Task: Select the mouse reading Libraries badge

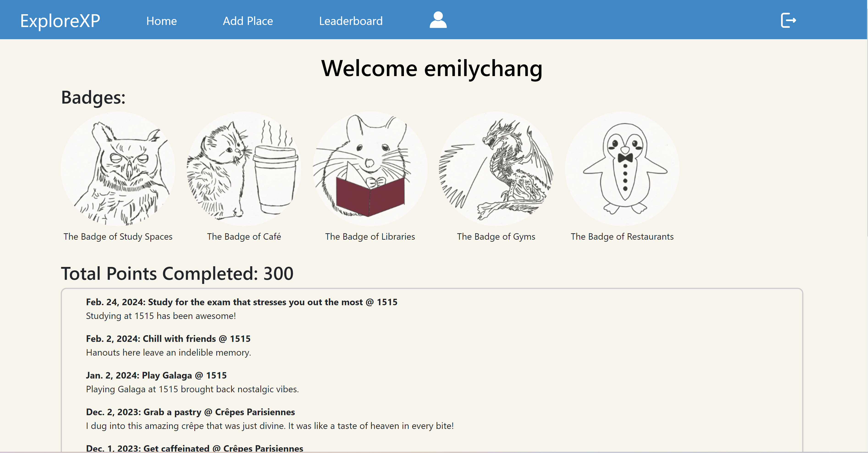Action: (x=370, y=169)
